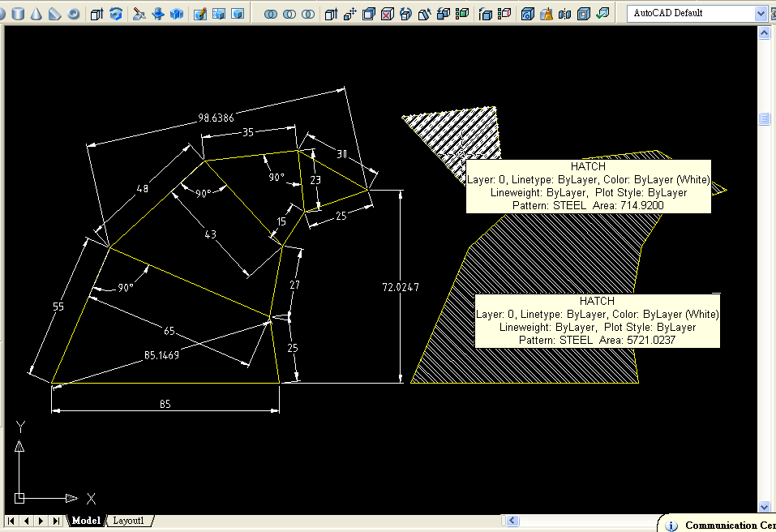This screenshot has height=532, width=776.
Task: Select the Cone solid tool
Action: click(x=36, y=13)
